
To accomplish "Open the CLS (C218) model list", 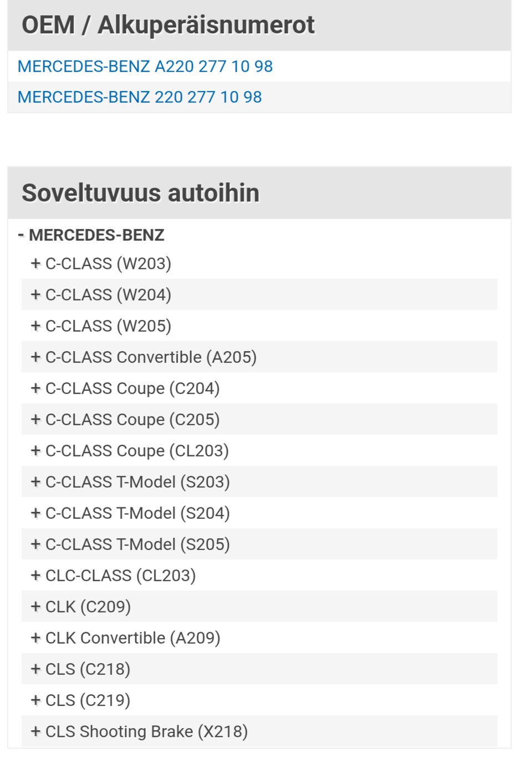I will pyautogui.click(x=259, y=669).
